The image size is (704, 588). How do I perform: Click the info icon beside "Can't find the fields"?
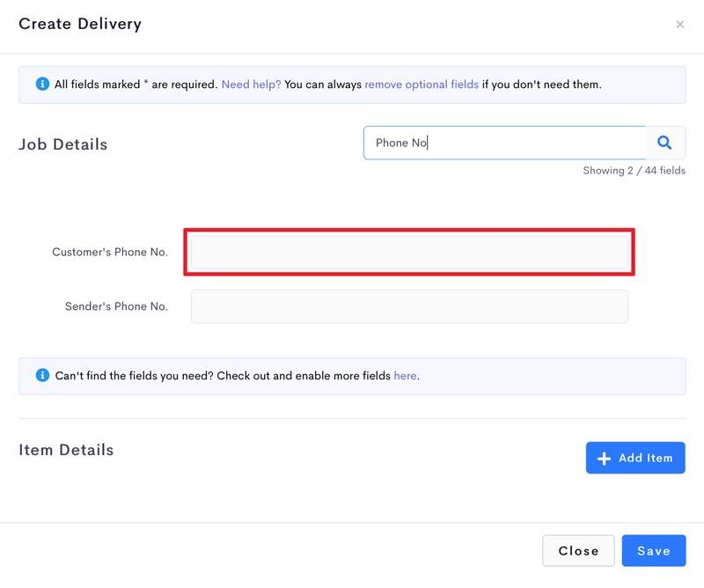pyautogui.click(x=42, y=375)
